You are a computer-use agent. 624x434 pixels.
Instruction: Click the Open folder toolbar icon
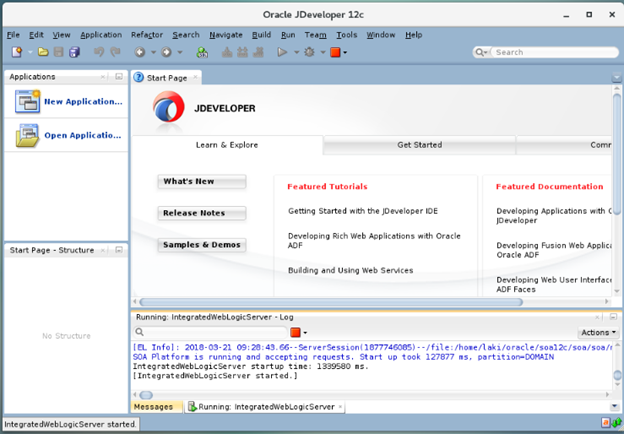[43, 52]
